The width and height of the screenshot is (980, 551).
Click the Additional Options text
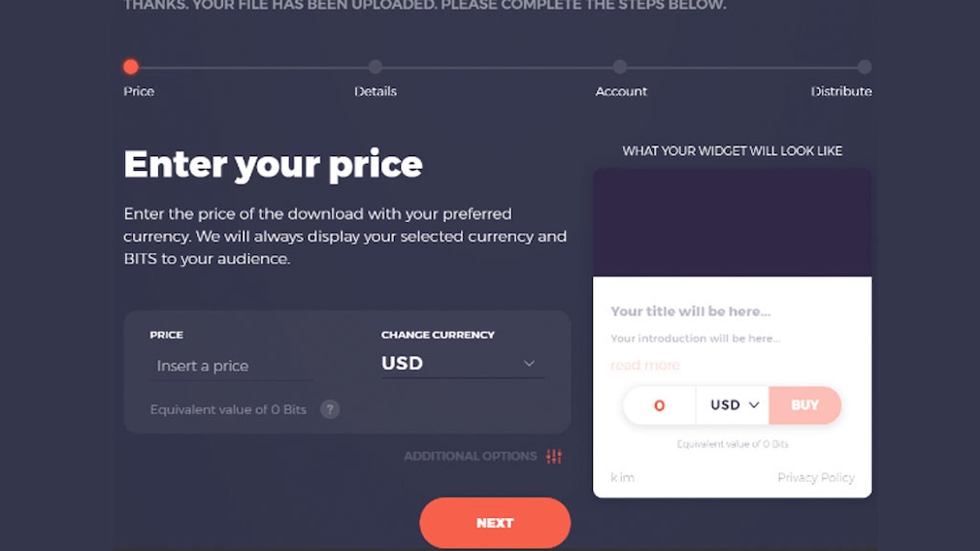[x=470, y=457]
